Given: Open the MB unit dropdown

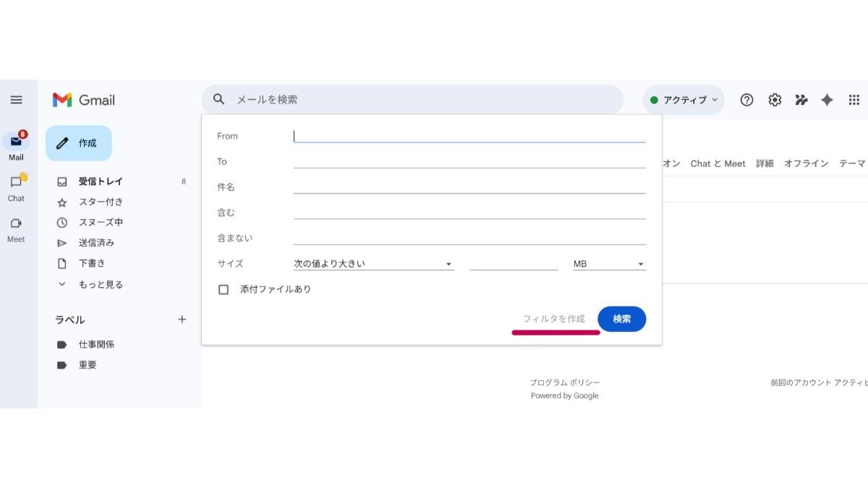Looking at the screenshot, I should click(x=608, y=263).
